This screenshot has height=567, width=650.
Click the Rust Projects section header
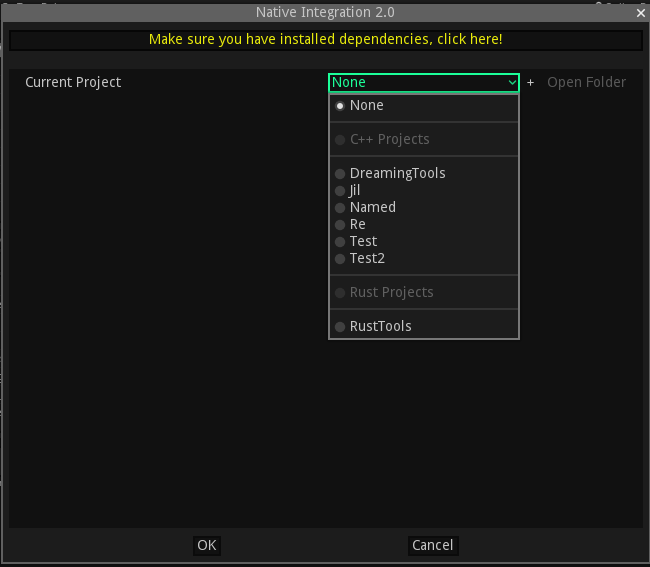pos(424,292)
